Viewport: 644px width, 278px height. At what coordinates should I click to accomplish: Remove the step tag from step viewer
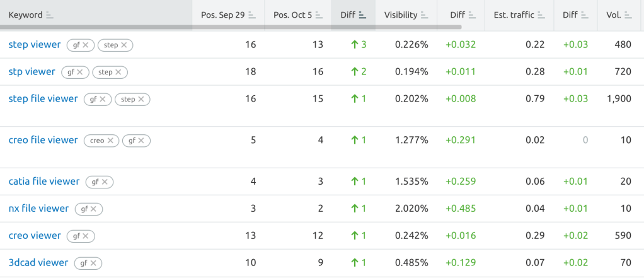pos(124,45)
